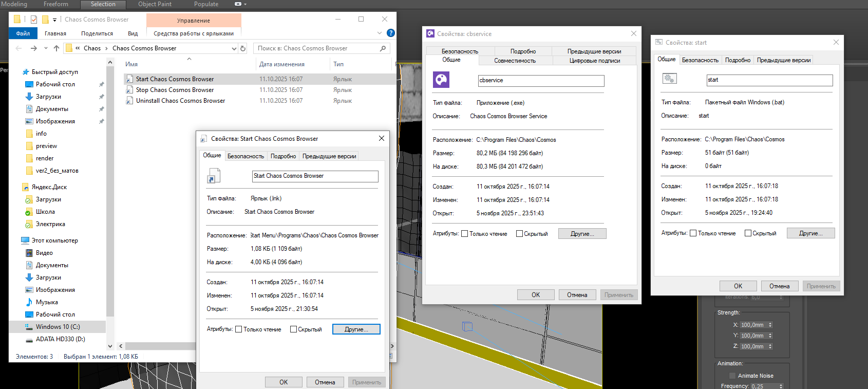
Task: Click the Музыка note icon in sidebar
Action: (29, 302)
